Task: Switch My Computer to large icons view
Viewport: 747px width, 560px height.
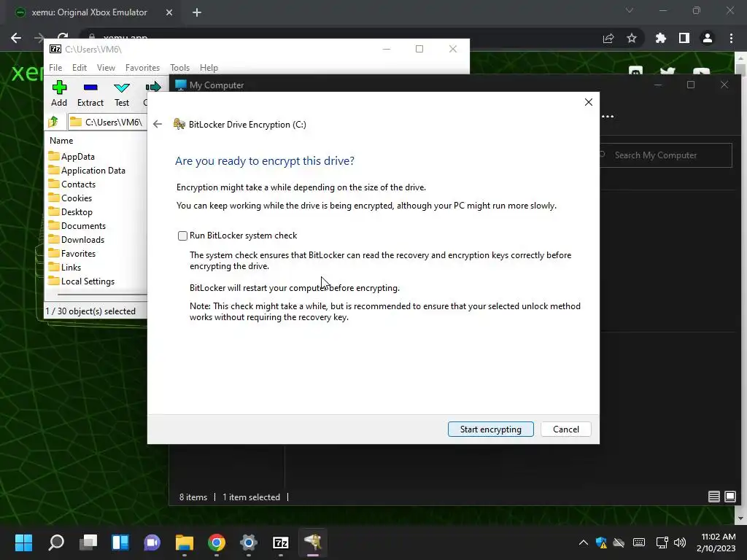Action: tap(729, 497)
